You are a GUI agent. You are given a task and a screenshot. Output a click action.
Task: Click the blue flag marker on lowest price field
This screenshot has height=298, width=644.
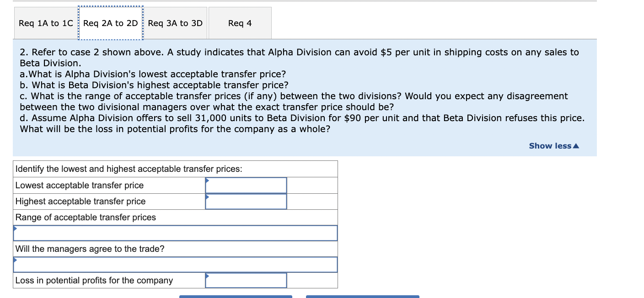[207, 180]
